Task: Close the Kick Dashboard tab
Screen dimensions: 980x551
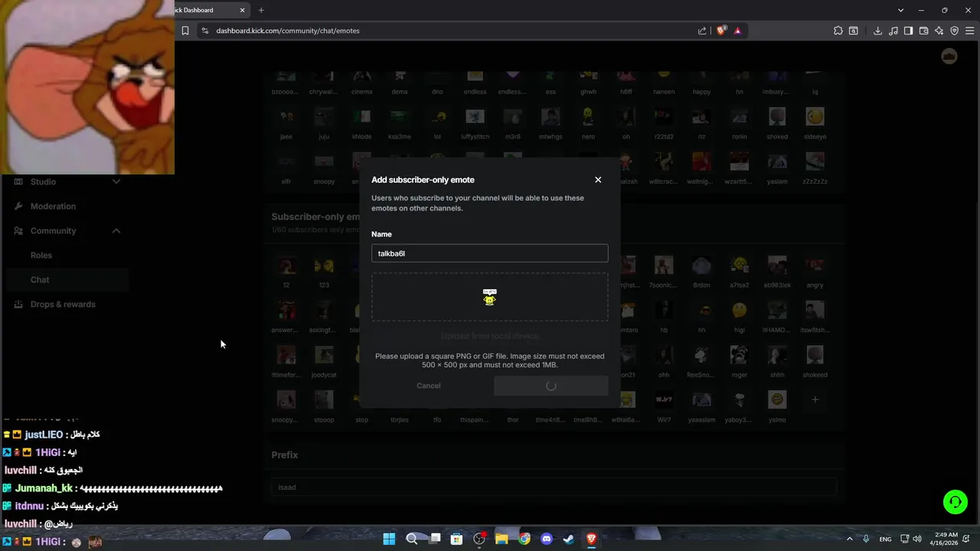Action: [243, 10]
